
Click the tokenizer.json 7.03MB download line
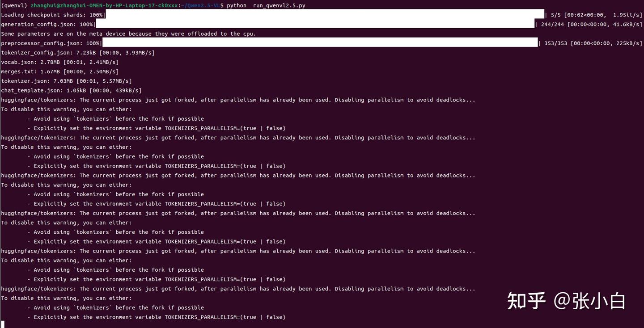point(66,81)
